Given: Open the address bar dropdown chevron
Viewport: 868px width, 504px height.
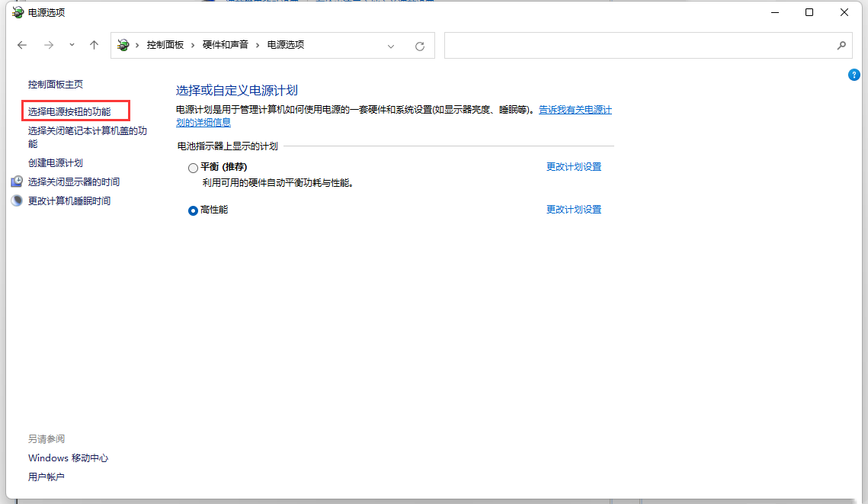Looking at the screenshot, I should tap(391, 46).
